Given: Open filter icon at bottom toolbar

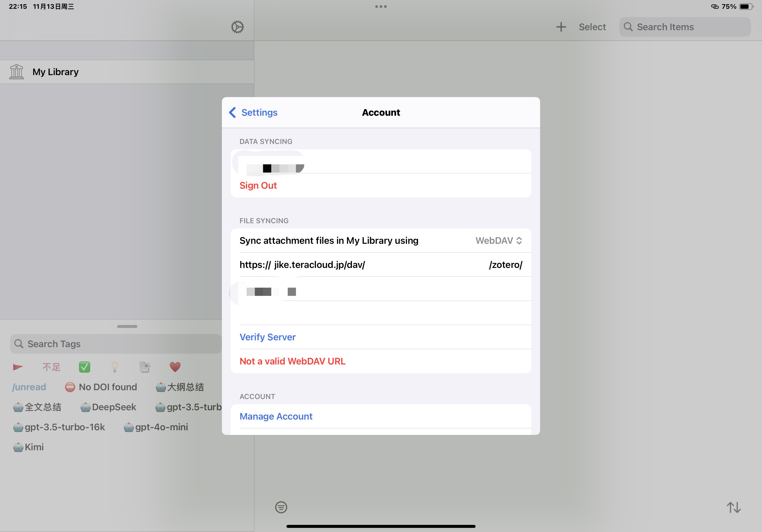Looking at the screenshot, I should (x=281, y=507).
